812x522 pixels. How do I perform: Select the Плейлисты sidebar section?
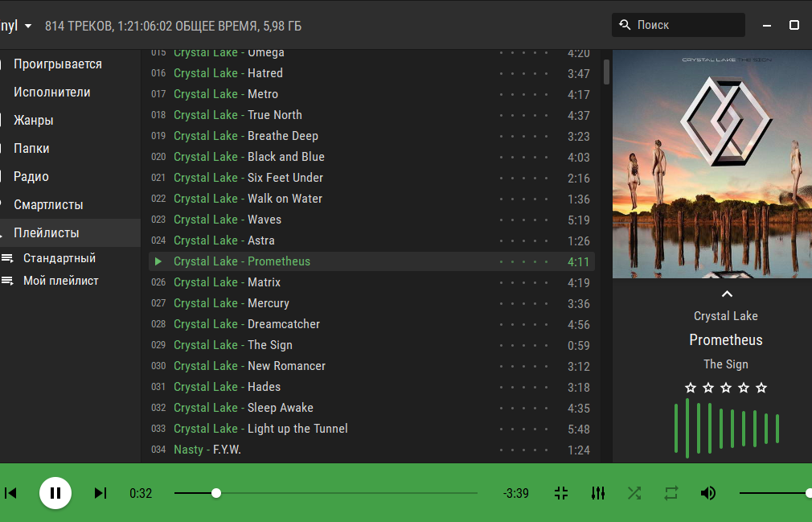[x=71, y=233]
